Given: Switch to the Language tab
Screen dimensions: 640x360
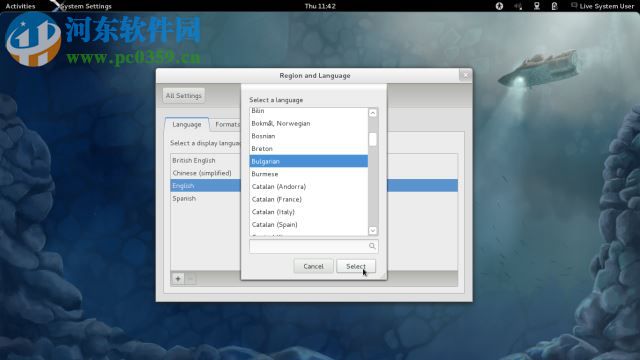Looking at the screenshot, I should tap(187, 124).
